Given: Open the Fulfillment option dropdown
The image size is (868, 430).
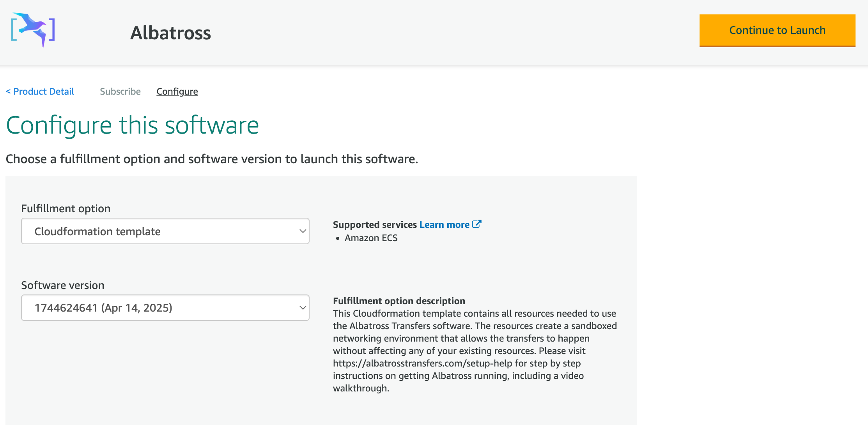Looking at the screenshot, I should [x=165, y=231].
